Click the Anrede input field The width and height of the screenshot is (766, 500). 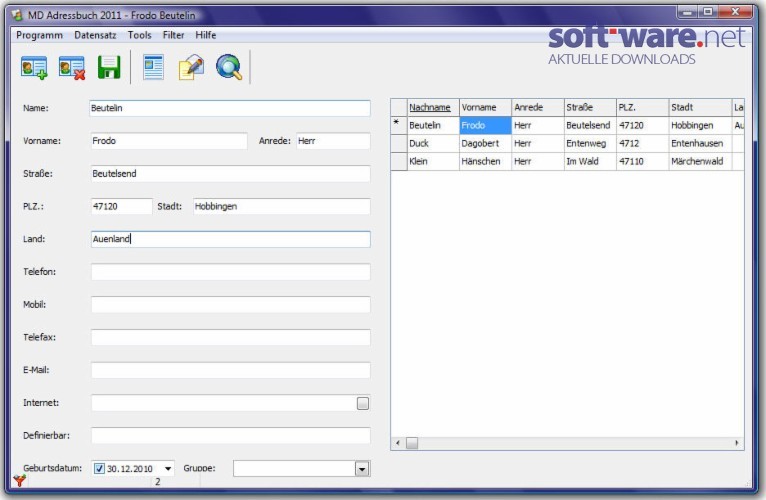click(333, 141)
